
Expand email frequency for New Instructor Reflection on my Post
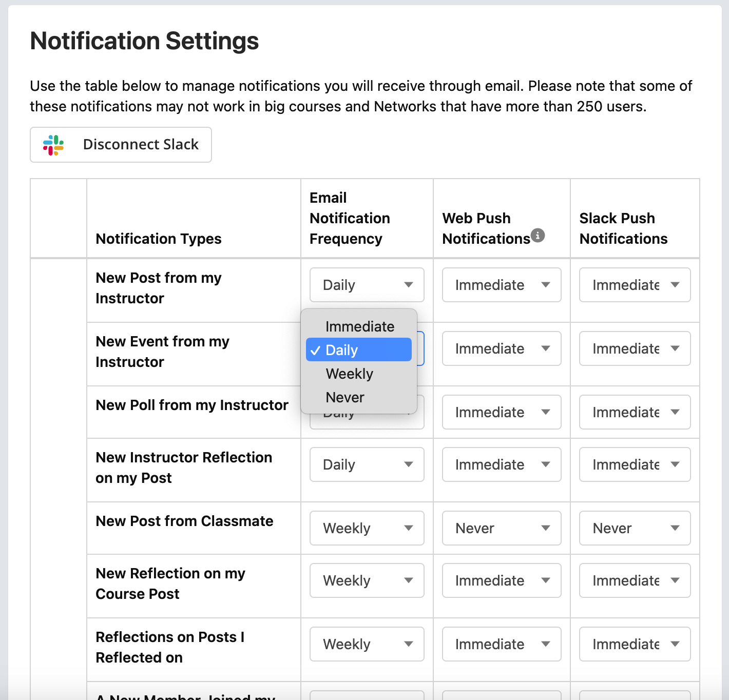(367, 464)
